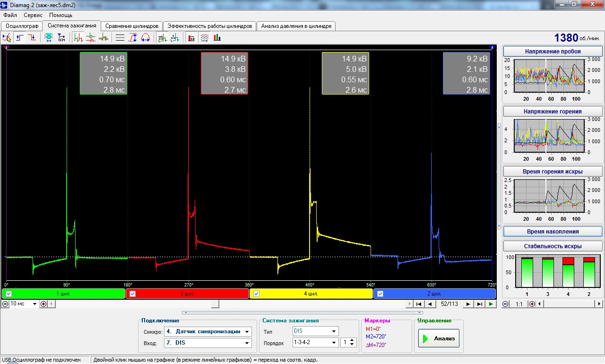Select the marker cursor tool

(x=7, y=38)
